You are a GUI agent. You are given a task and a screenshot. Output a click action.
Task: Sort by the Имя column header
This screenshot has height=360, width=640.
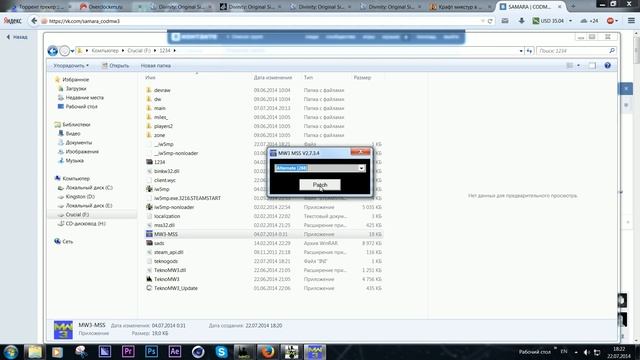coord(150,77)
